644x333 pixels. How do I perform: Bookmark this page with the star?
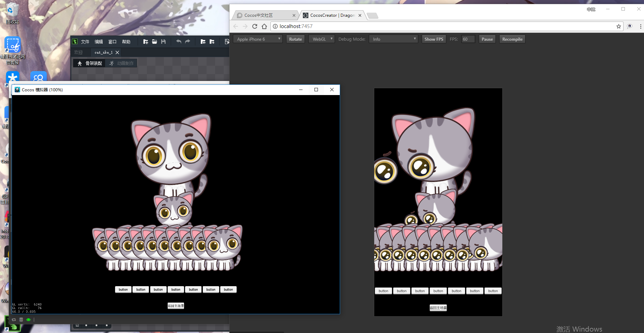point(618,26)
